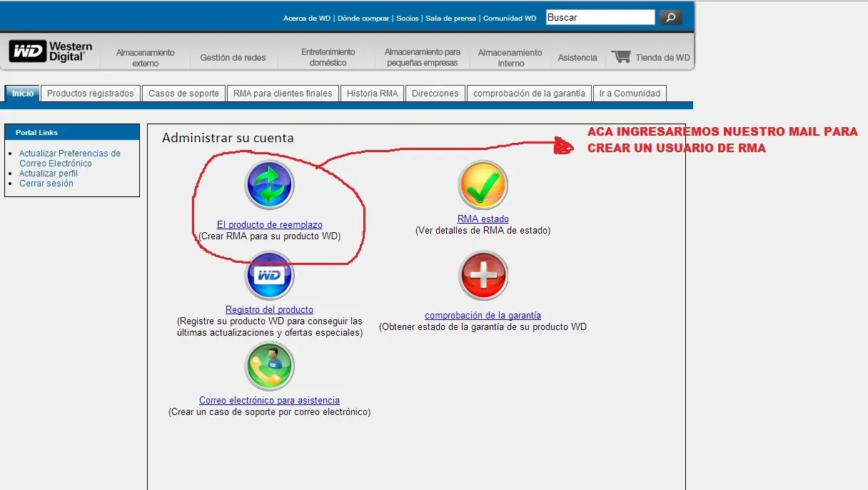Switch to the Direcciones tab
Image resolution: width=868 pixels, height=490 pixels.
click(435, 94)
